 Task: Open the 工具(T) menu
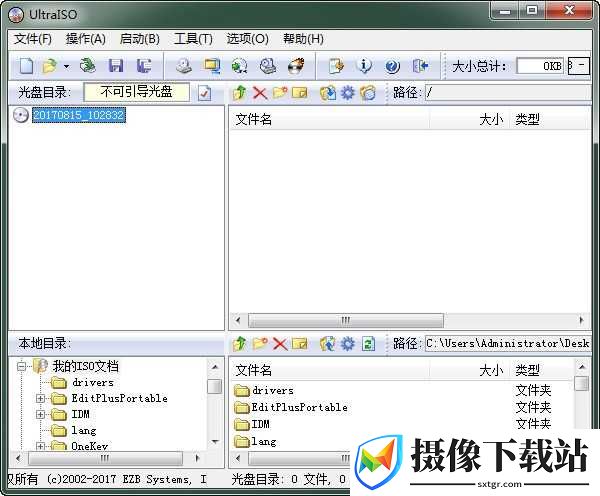[x=193, y=39]
